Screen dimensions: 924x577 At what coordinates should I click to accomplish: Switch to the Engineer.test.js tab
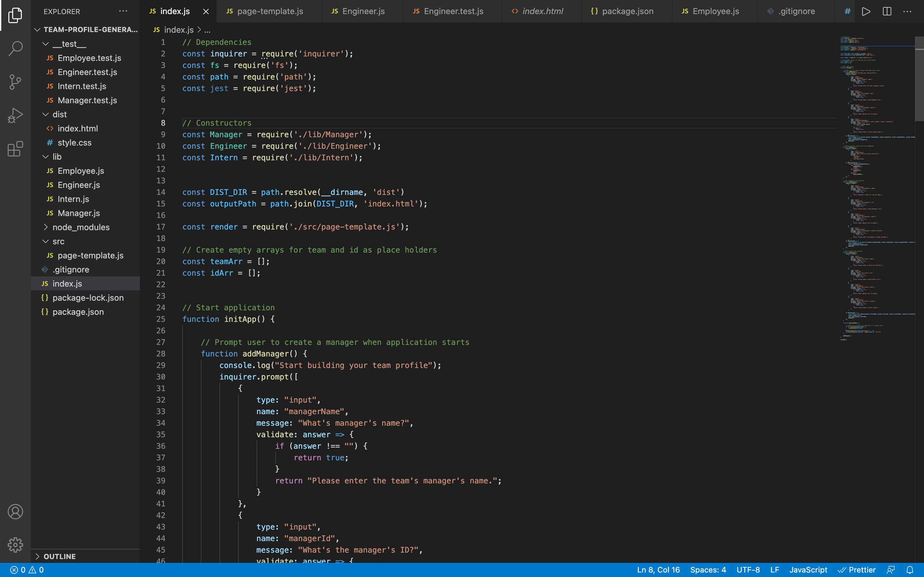[x=452, y=11]
